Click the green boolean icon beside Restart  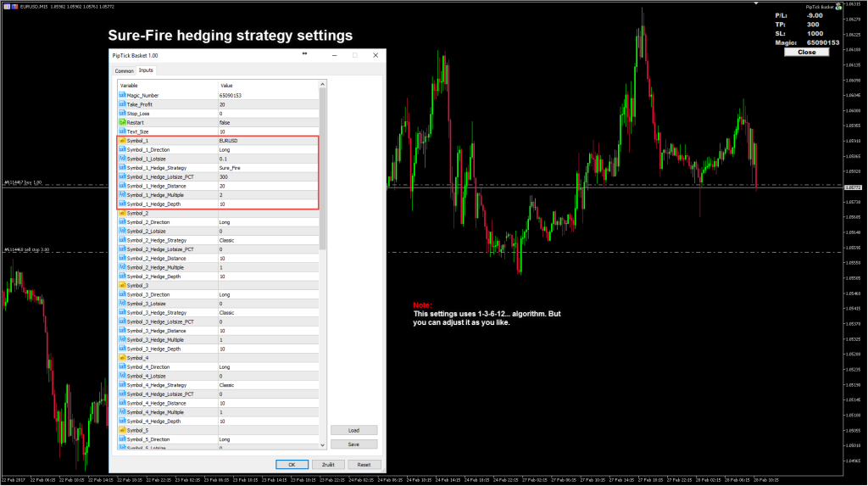pos(122,122)
